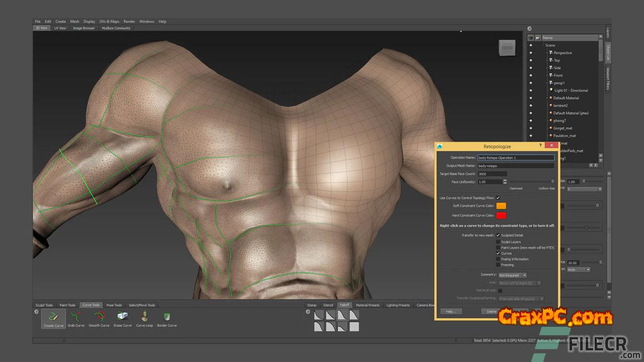The width and height of the screenshot is (644, 362).
Task: Click the Target Base Face Count field
Action: click(x=492, y=174)
